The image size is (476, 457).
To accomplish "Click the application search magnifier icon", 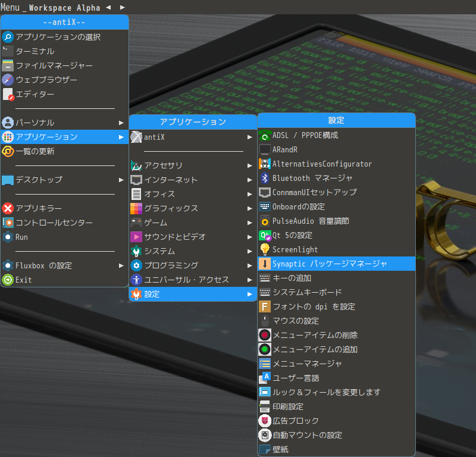I will coord(8,37).
